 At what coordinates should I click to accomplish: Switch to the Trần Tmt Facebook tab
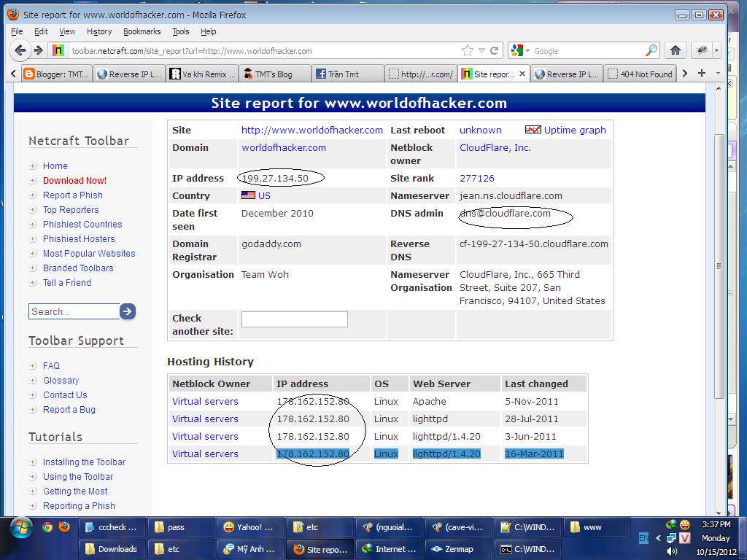[348, 74]
